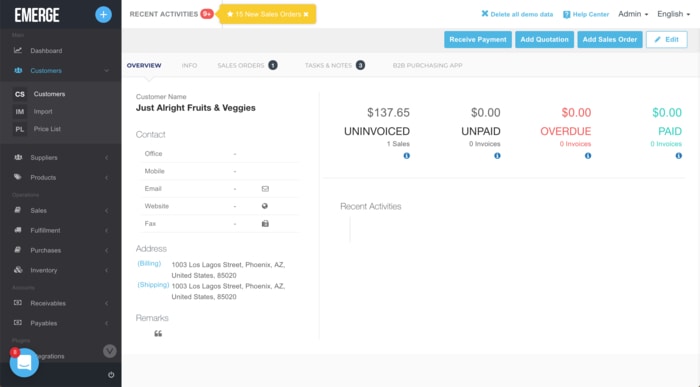Click the (Shipping) address link
This screenshot has width=700, height=387.
153,285
